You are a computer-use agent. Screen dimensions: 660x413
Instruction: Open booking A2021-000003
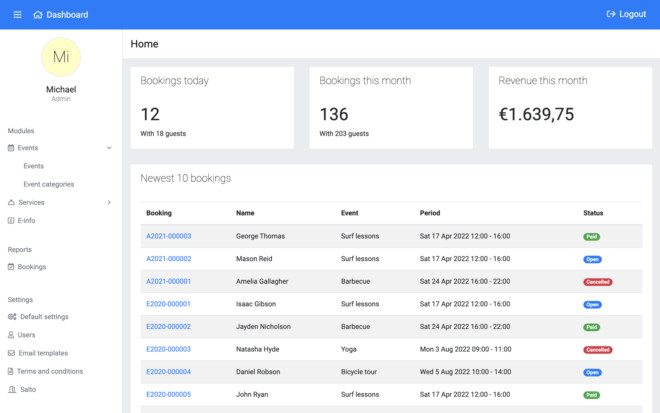(x=169, y=236)
